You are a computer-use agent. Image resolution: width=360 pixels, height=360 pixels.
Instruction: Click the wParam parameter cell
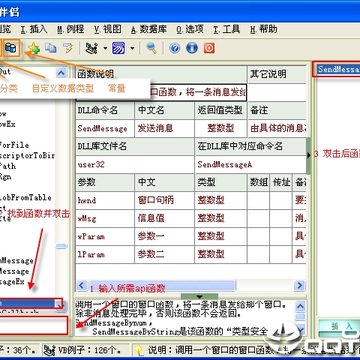tap(105, 237)
